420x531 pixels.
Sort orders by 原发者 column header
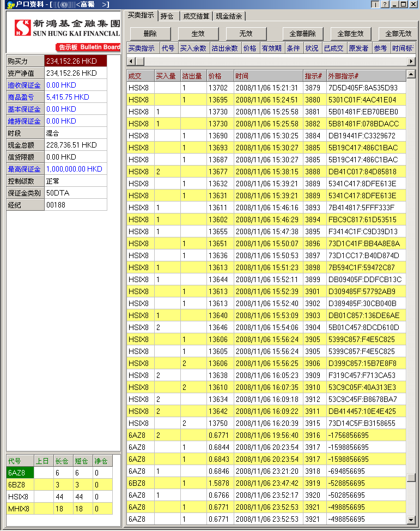point(358,48)
